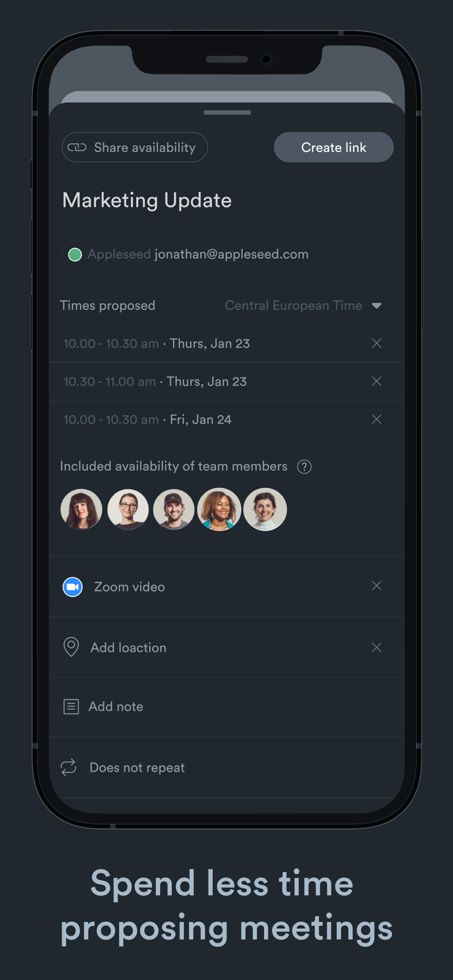Select the jonathan@appleseed.com account field
This screenshot has height=980, width=453.
[230, 254]
